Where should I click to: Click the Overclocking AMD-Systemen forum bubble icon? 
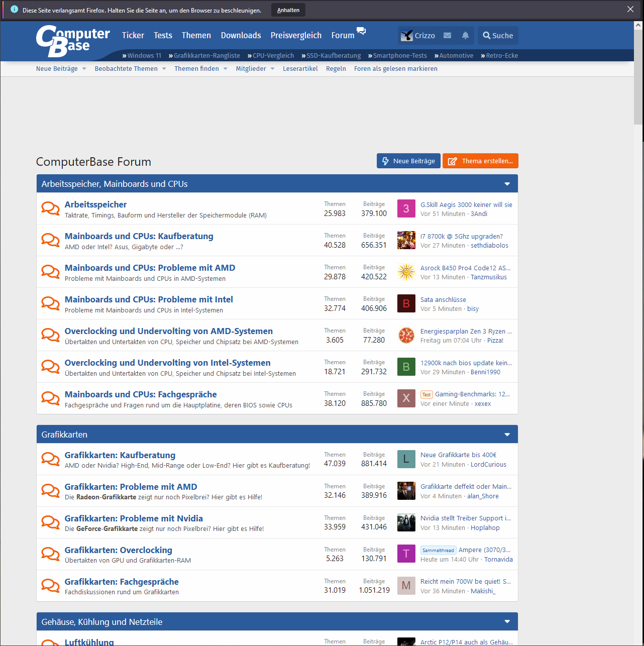[x=50, y=335]
